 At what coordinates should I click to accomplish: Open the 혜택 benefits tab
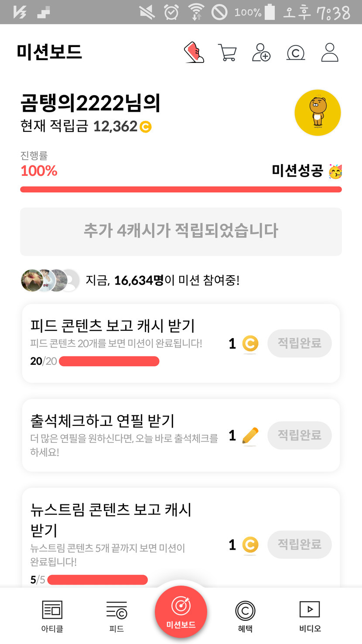coord(245,616)
